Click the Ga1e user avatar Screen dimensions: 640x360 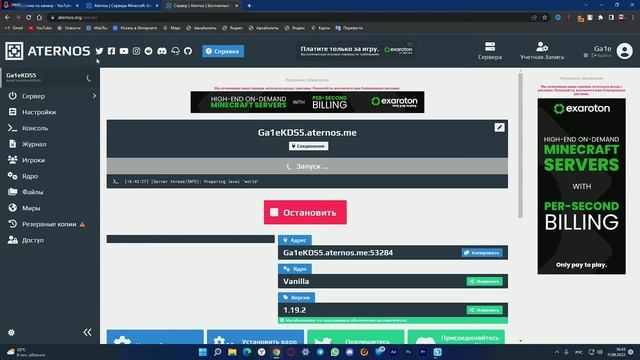(624, 51)
